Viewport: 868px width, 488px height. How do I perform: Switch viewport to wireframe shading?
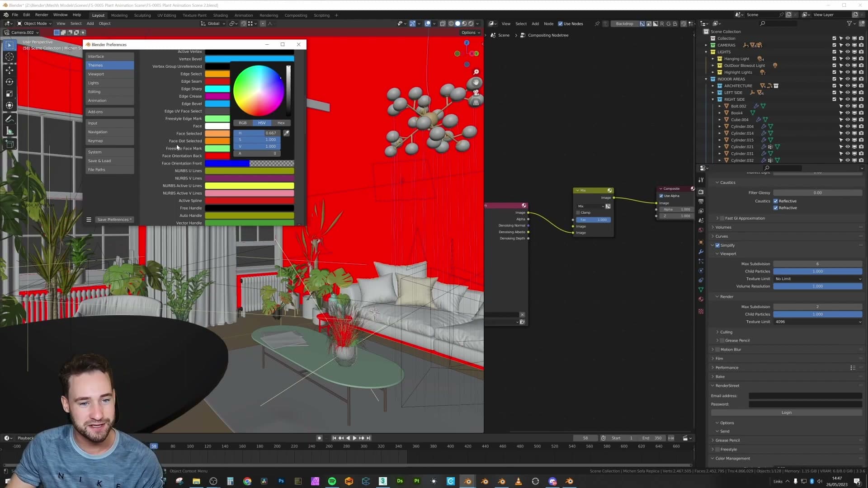(x=451, y=23)
